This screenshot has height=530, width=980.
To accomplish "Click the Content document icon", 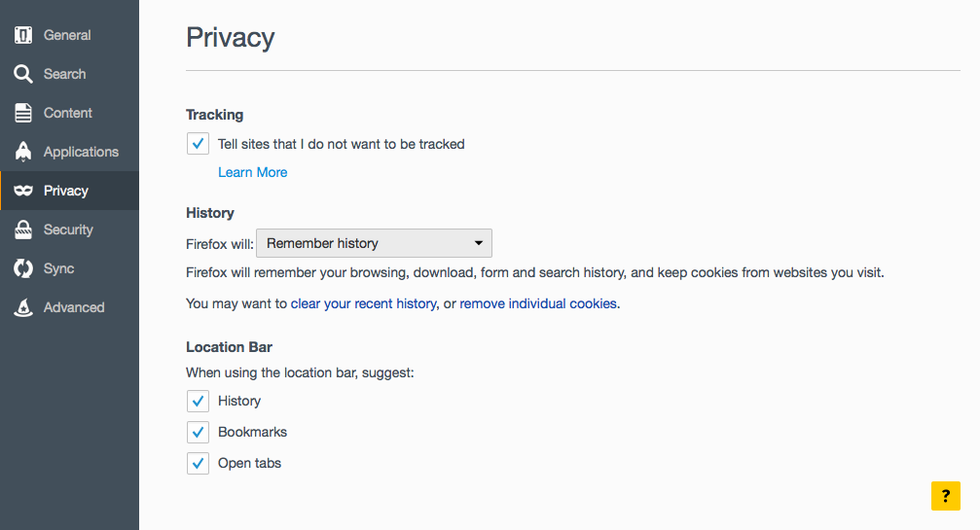I will tap(23, 113).
